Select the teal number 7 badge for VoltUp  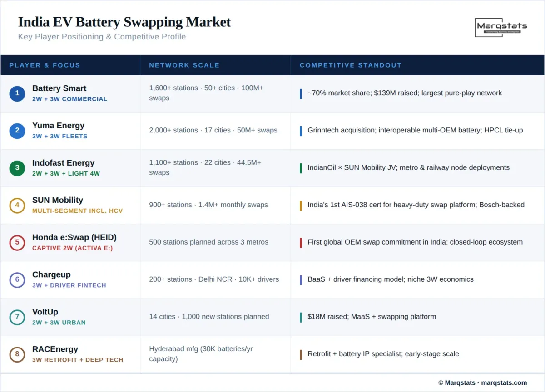pos(17,317)
